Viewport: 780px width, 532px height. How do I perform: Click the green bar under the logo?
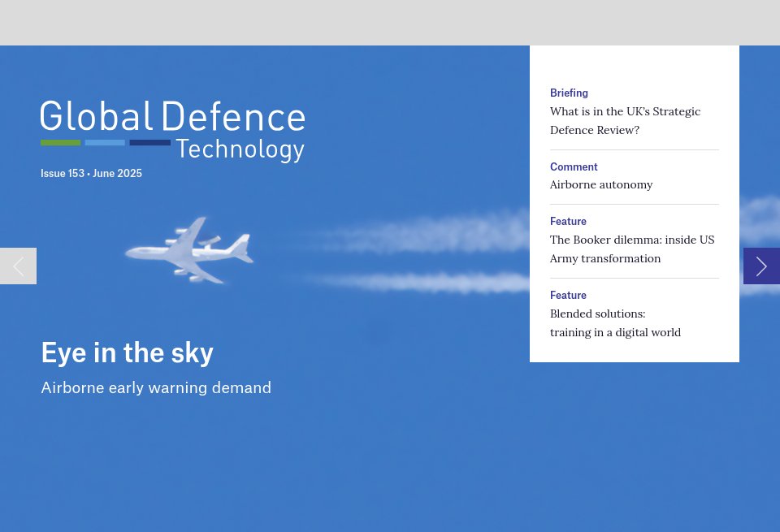pyautogui.click(x=60, y=142)
